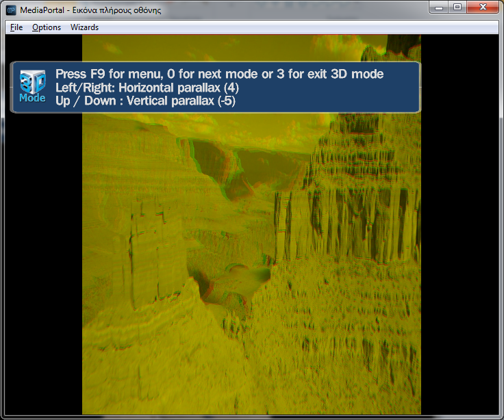Image resolution: width=504 pixels, height=420 pixels.
Task: Open the File menu
Action: [16, 27]
